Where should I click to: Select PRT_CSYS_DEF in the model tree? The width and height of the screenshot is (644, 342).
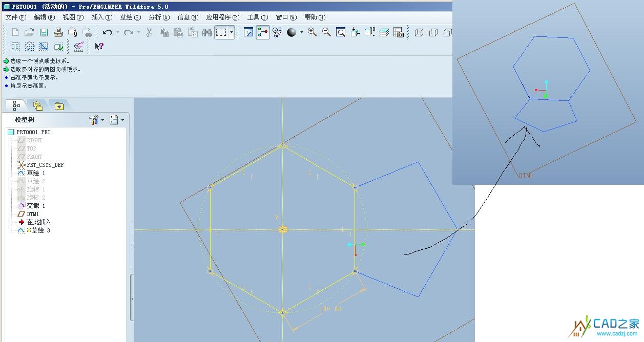pyautogui.click(x=45, y=165)
